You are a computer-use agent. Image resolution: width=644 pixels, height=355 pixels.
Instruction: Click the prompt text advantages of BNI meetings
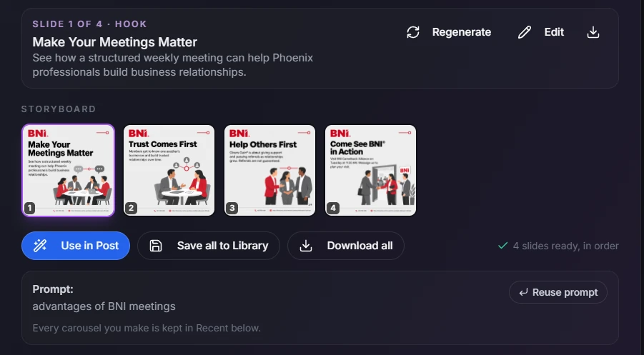click(104, 306)
